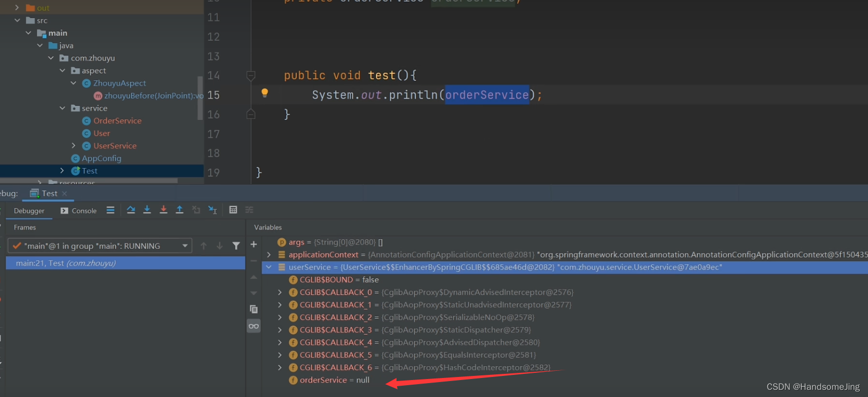Expand CGLIB$CALLBACK_6 variable
The image size is (868, 397).
point(280,367)
